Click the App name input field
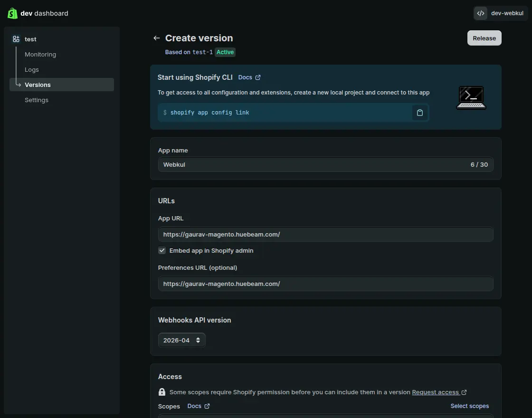Screen dimensions: 532x418 [325, 164]
